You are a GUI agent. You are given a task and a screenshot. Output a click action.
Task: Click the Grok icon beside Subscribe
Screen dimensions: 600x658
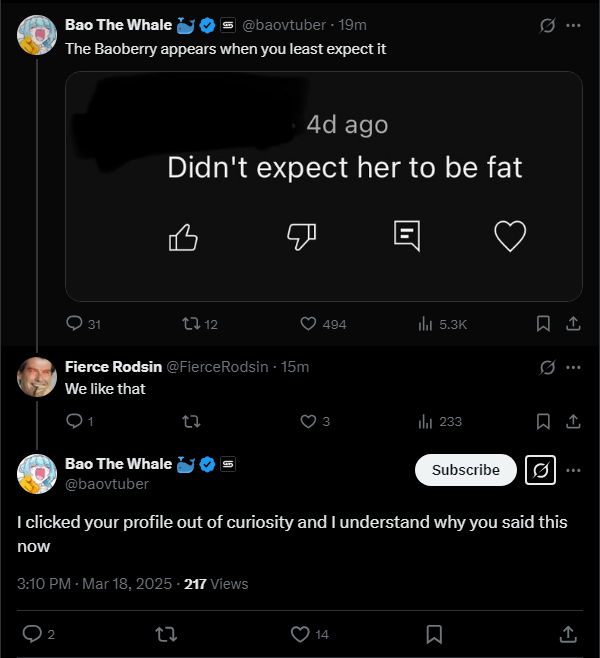[x=540, y=470]
